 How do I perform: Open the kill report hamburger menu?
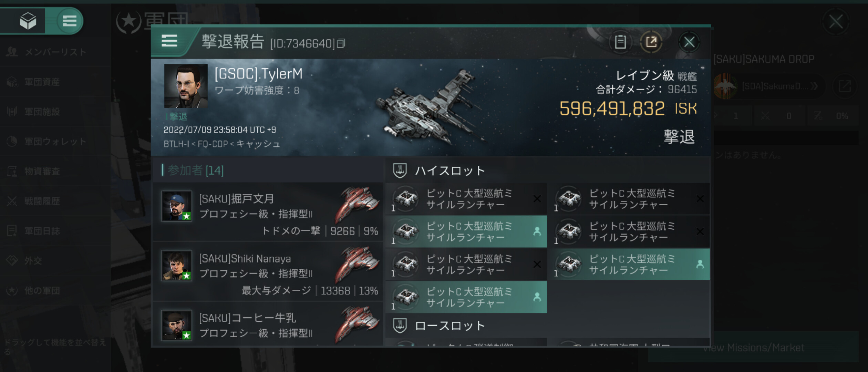[x=169, y=41]
